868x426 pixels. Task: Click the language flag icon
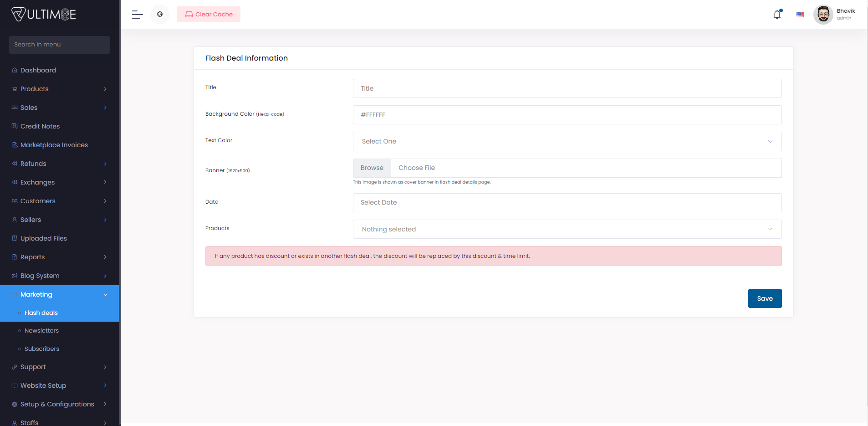800,15
